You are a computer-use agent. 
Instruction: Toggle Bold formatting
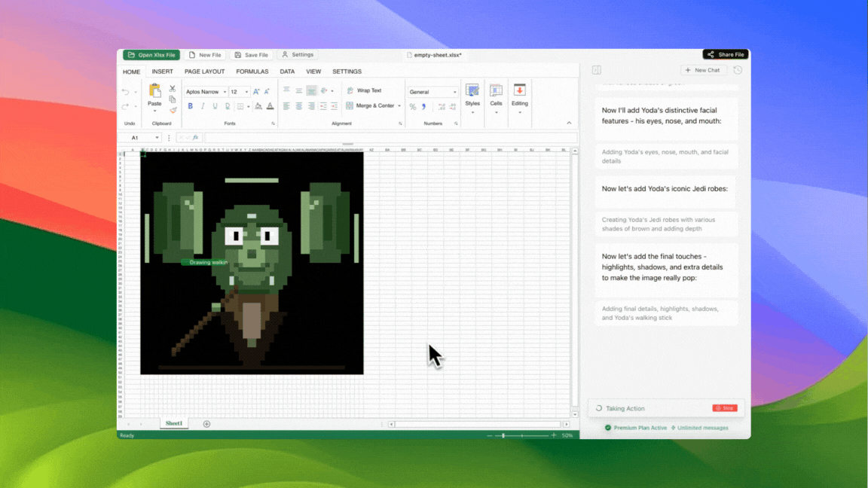(x=191, y=106)
